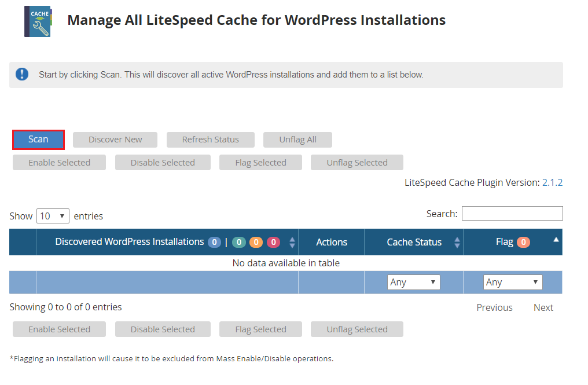Click upper Flag Selected button above the table

coord(260,163)
